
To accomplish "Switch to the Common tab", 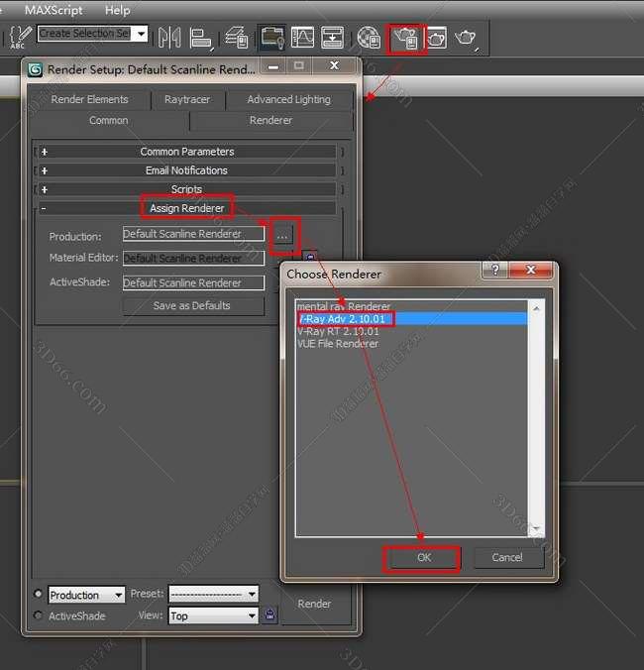I will [x=109, y=121].
